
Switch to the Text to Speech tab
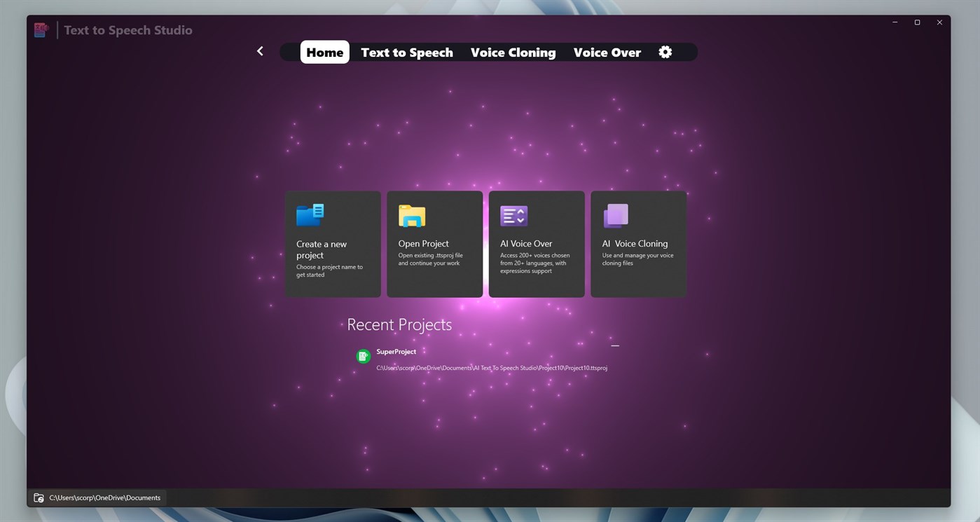[x=406, y=52]
